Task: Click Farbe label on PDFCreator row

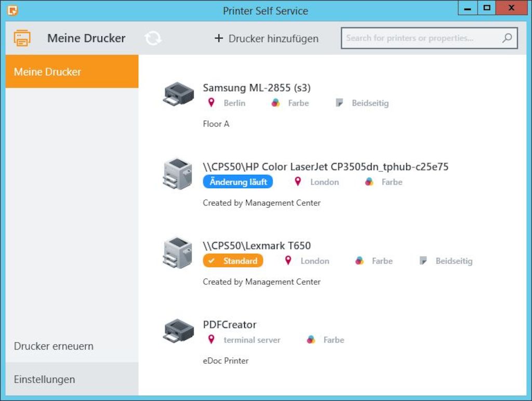Action: 334,340
